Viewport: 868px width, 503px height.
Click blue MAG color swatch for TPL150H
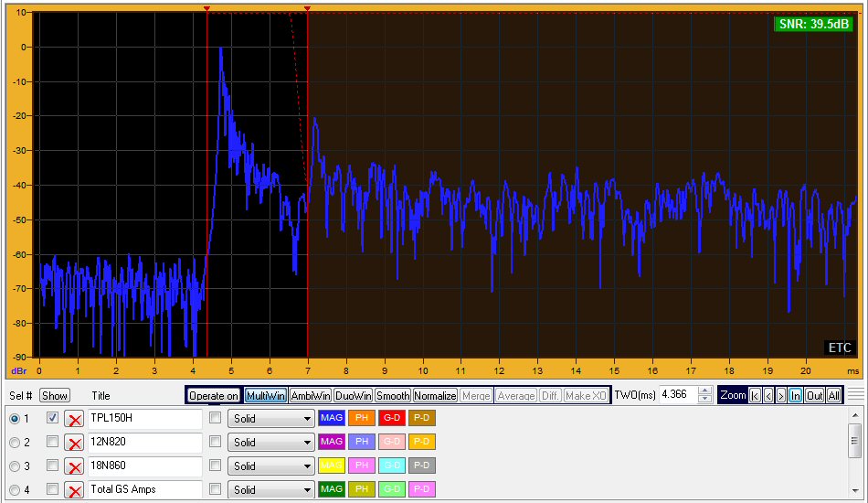pos(332,418)
